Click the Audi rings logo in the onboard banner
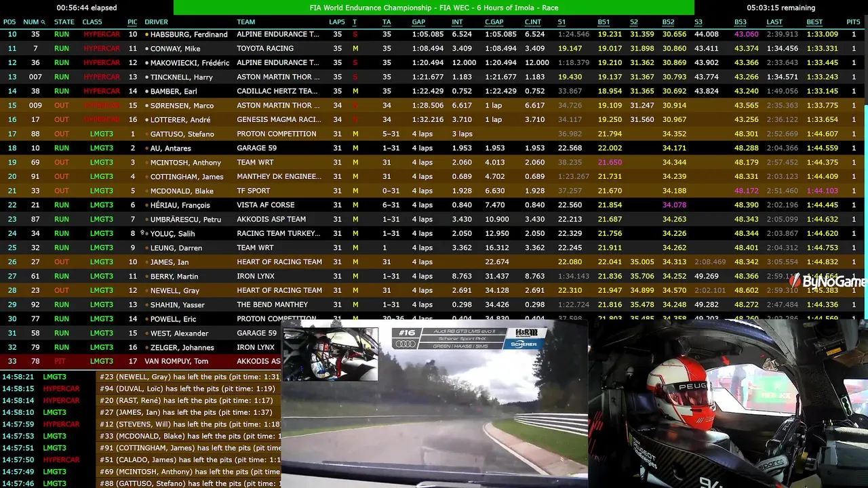This screenshot has height=488, width=868. click(405, 344)
